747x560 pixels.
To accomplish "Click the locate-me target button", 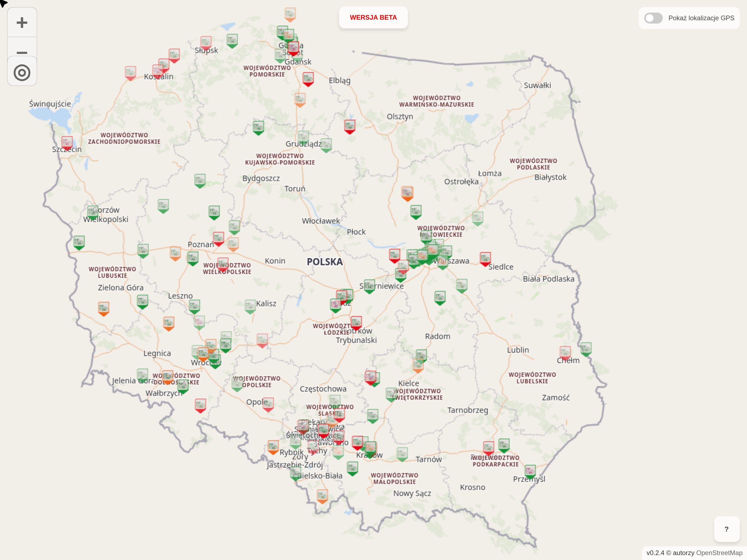I will [22, 73].
